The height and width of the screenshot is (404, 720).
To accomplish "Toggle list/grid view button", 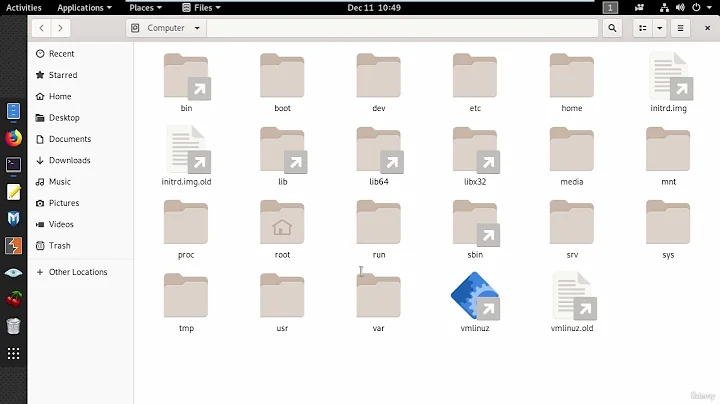I will [x=642, y=28].
